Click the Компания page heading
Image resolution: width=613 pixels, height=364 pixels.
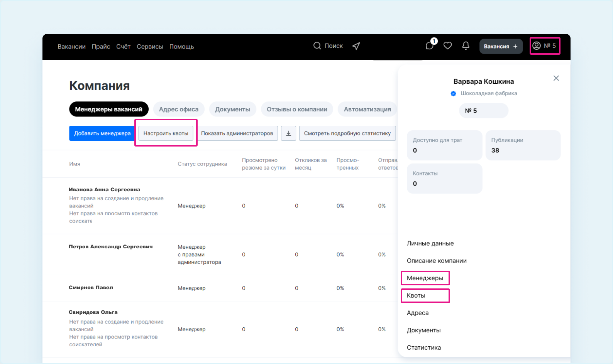[100, 86]
